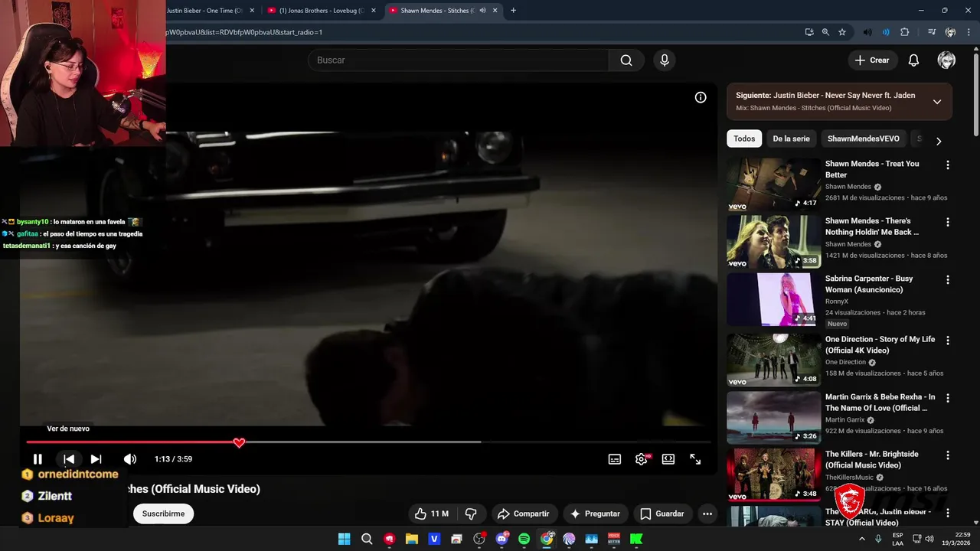Viewport: 980px width, 551px height.
Task: Open Discord from the taskbar
Action: [x=502, y=539]
